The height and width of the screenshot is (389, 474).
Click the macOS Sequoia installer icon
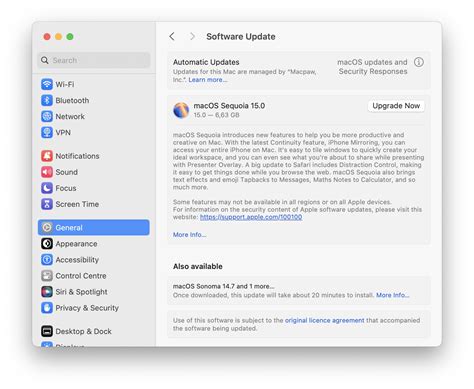[x=181, y=110]
